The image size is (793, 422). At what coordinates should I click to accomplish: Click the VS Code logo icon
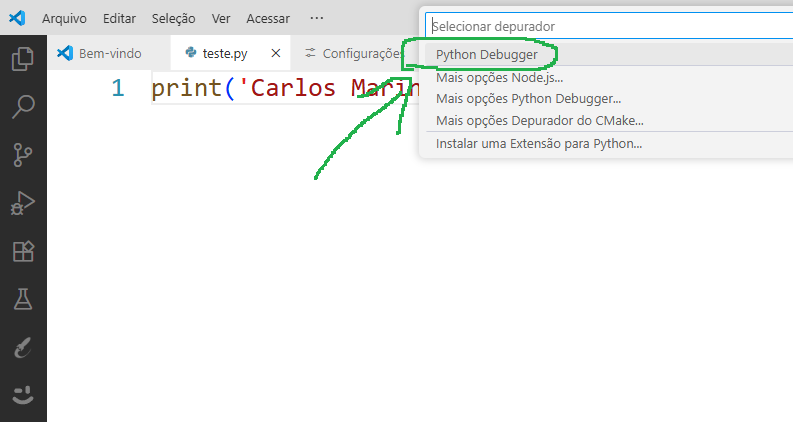17,18
